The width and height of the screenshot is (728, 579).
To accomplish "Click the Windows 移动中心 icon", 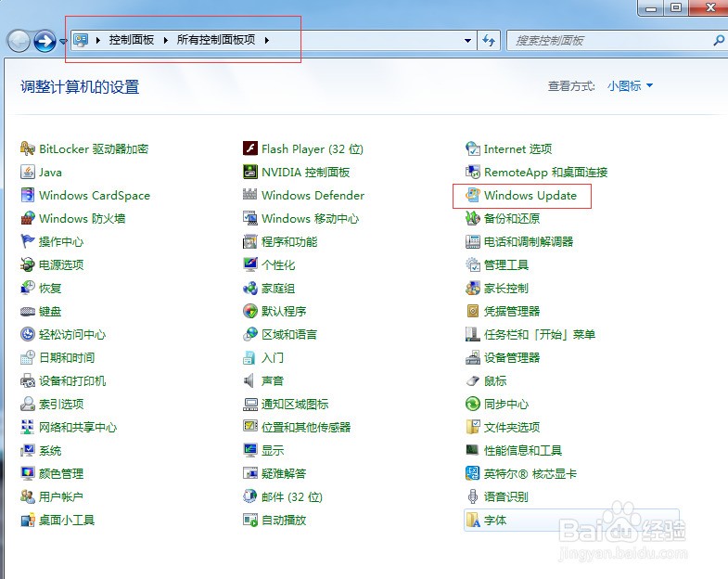I will pos(250,218).
